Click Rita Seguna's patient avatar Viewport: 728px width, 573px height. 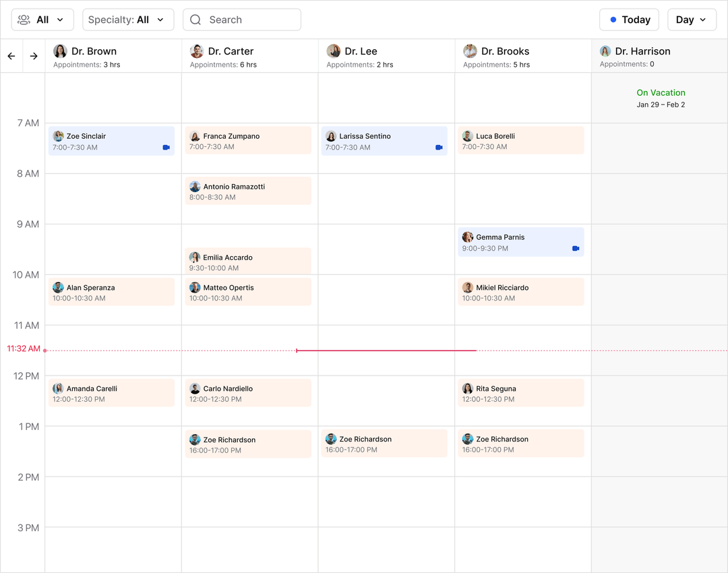468,388
